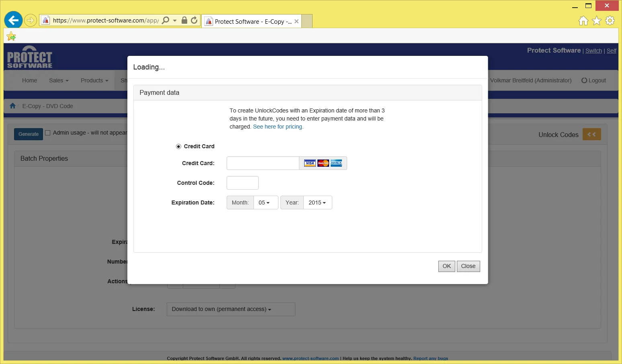Viewport: 622px width, 364px height.
Task: Open the Products menu
Action: 94,81
